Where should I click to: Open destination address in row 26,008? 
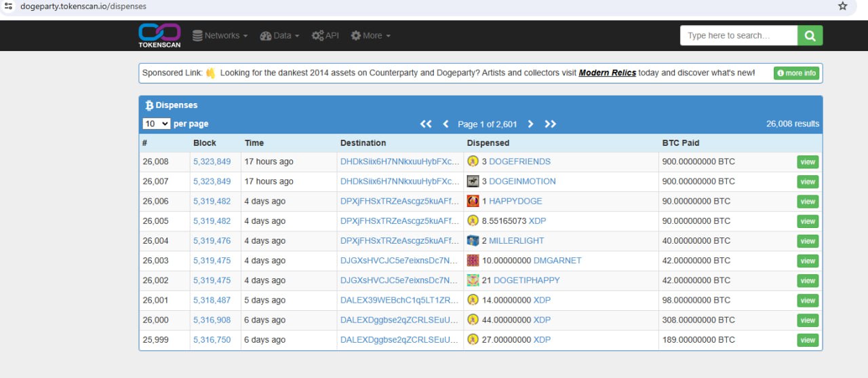click(399, 162)
